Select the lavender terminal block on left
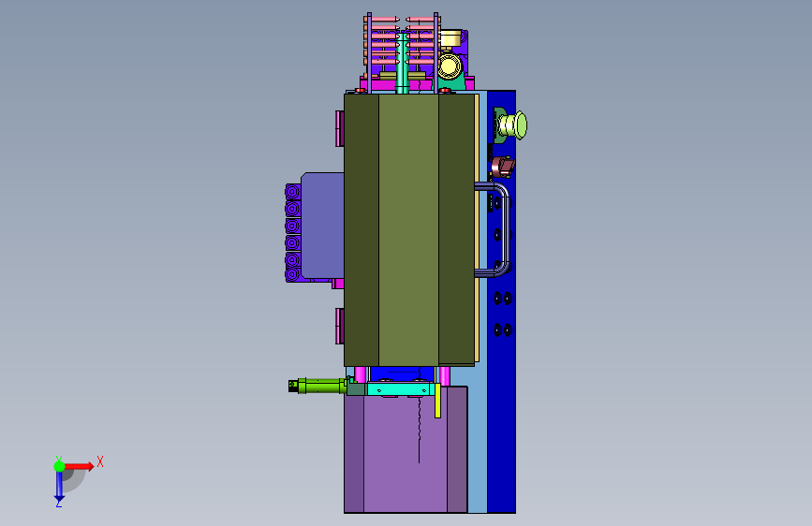The image size is (812, 526). (x=322, y=226)
